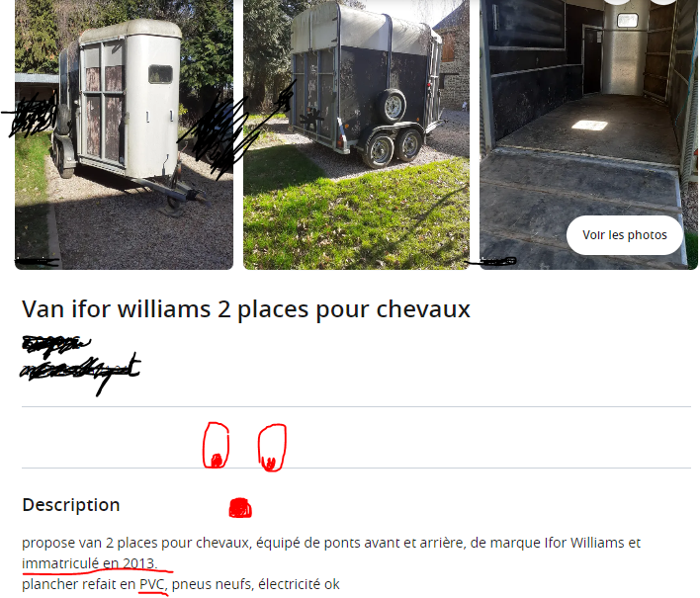Click the small window on the white van front
Viewport: 700px width, 598px height.
(x=160, y=74)
